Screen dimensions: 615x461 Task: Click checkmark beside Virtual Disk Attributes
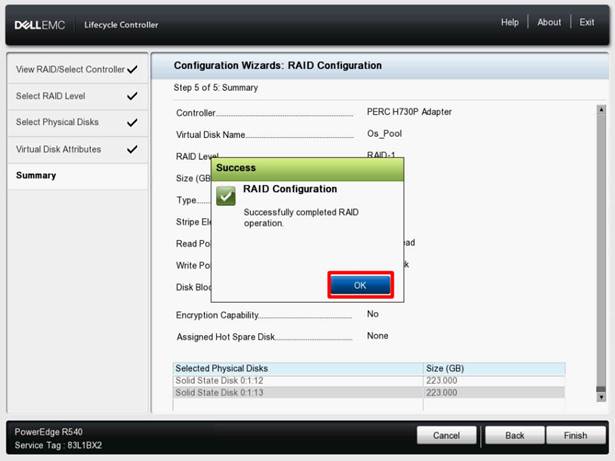tap(133, 149)
